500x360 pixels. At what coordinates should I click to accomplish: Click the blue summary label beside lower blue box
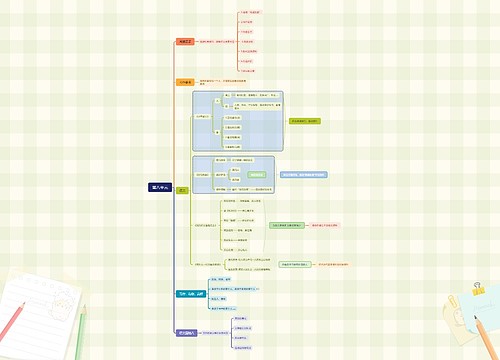pyautogui.click(x=304, y=175)
